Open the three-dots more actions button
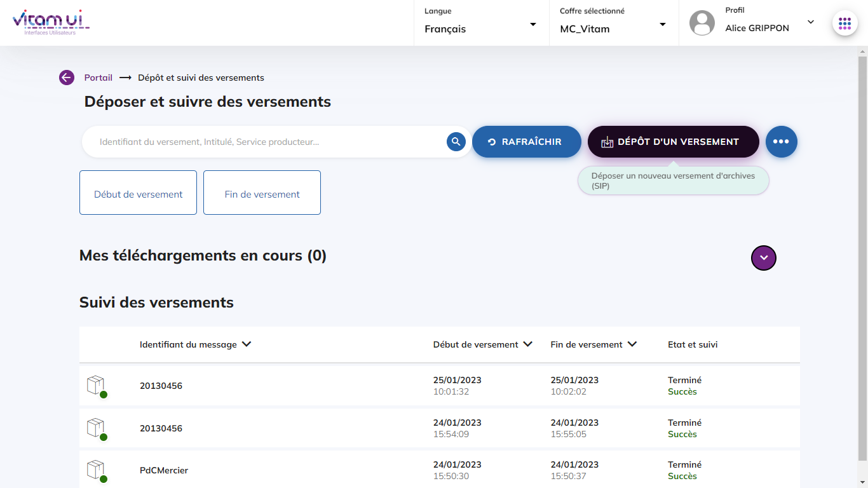 click(781, 142)
